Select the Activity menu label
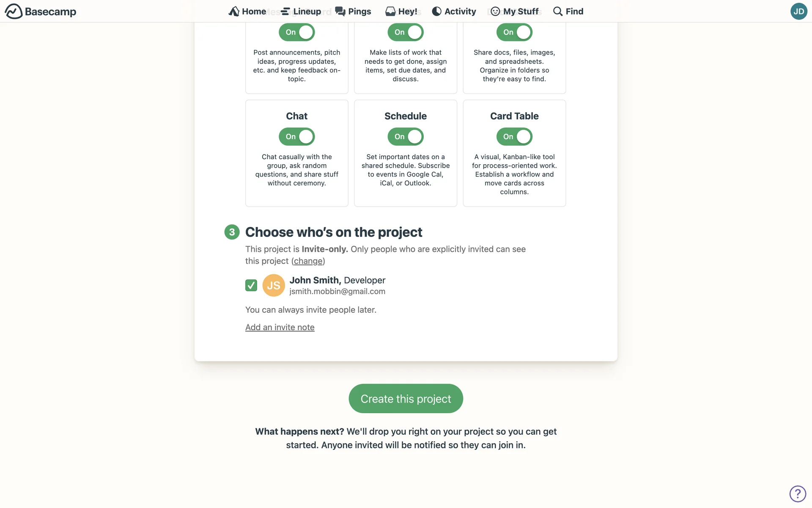The width and height of the screenshot is (812, 508). [x=460, y=11]
